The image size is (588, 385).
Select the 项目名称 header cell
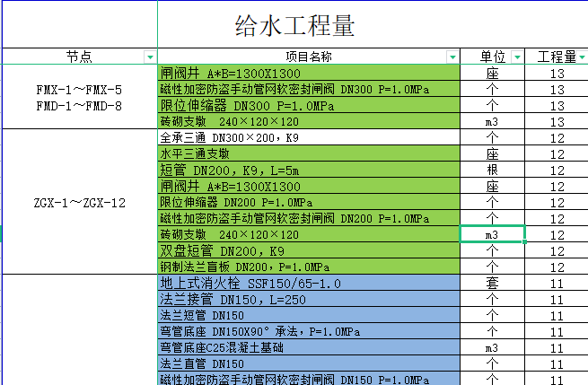pos(309,57)
